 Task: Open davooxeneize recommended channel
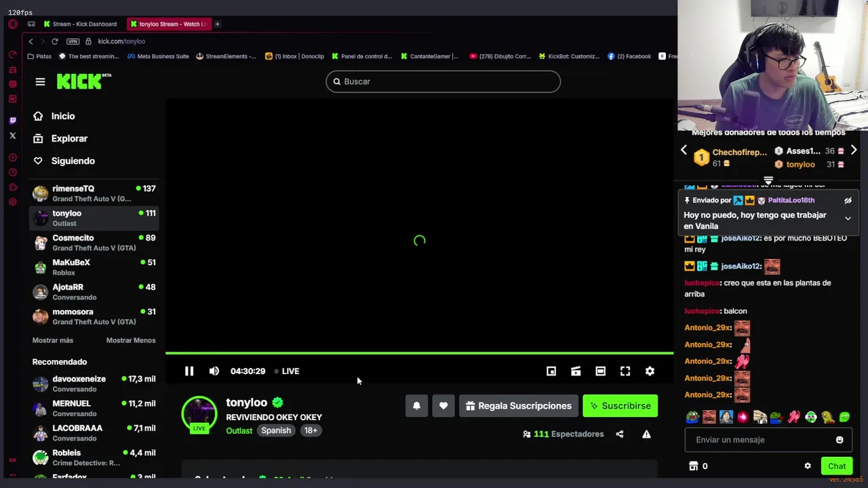click(94, 384)
